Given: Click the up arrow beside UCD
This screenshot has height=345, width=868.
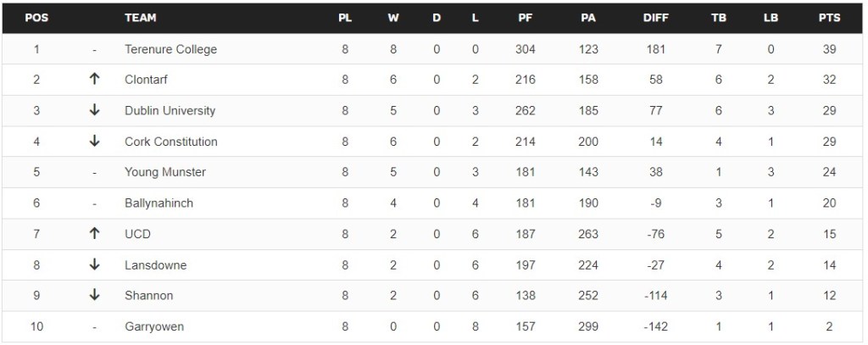Looking at the screenshot, I should 94,234.
